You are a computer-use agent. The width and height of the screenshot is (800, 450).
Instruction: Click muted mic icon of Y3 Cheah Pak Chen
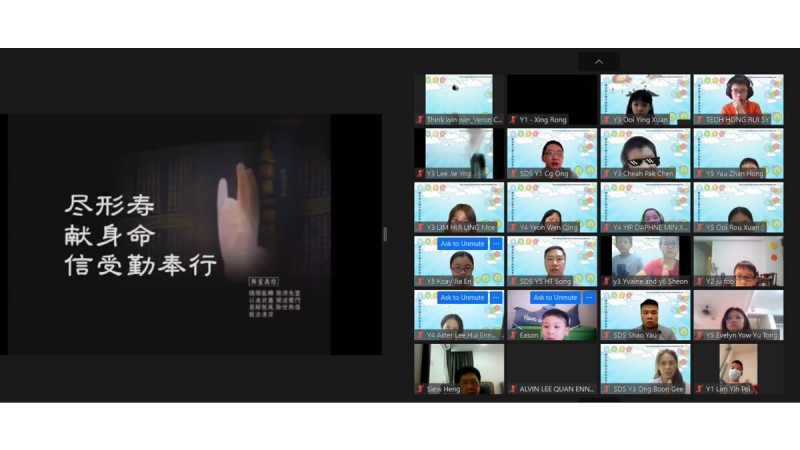click(606, 174)
